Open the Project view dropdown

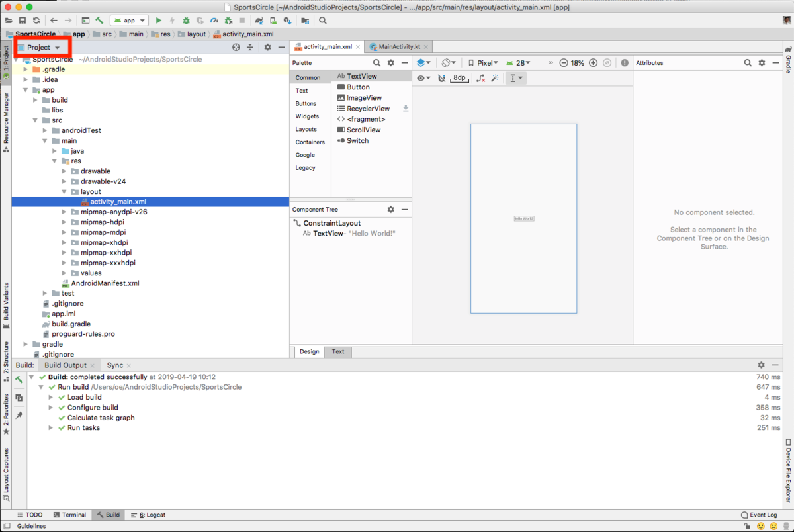point(39,48)
